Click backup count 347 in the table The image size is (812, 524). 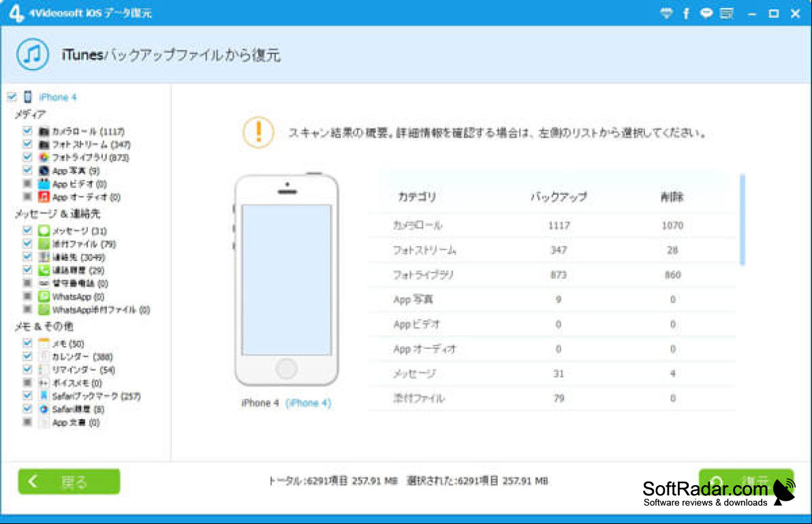point(559,250)
